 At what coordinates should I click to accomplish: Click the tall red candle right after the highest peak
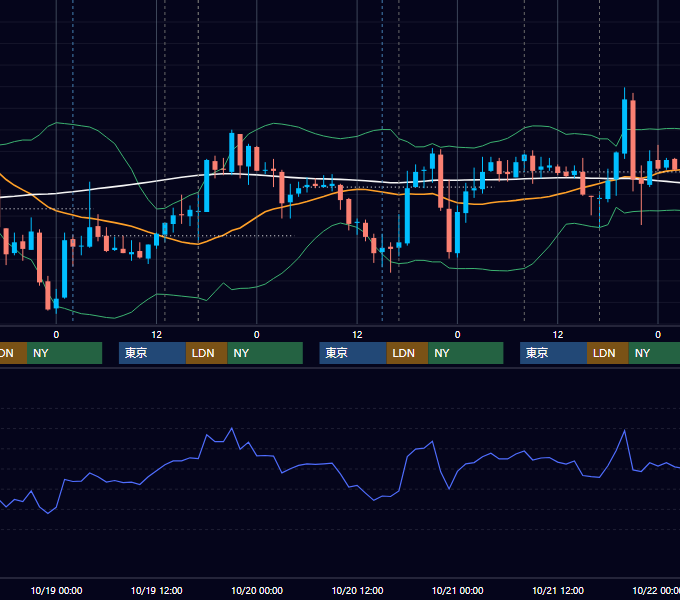tap(633, 140)
